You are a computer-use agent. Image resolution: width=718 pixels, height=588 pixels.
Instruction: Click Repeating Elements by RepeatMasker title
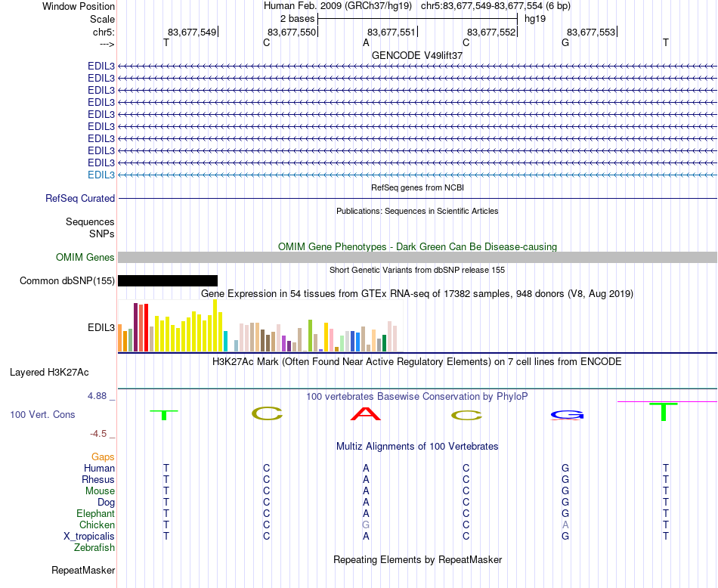[x=417, y=559]
